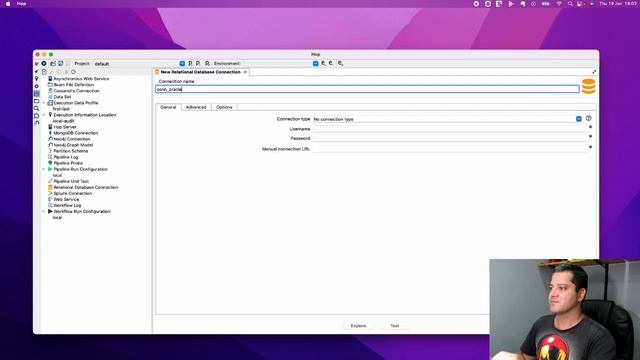Click the new metadata document icon
The width and height of the screenshot is (640, 360).
pyautogui.click(x=44, y=72)
